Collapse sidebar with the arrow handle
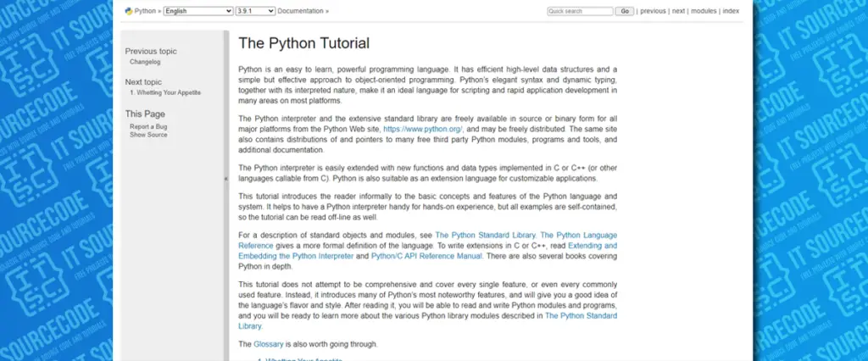This screenshot has height=361, width=868. [225, 179]
